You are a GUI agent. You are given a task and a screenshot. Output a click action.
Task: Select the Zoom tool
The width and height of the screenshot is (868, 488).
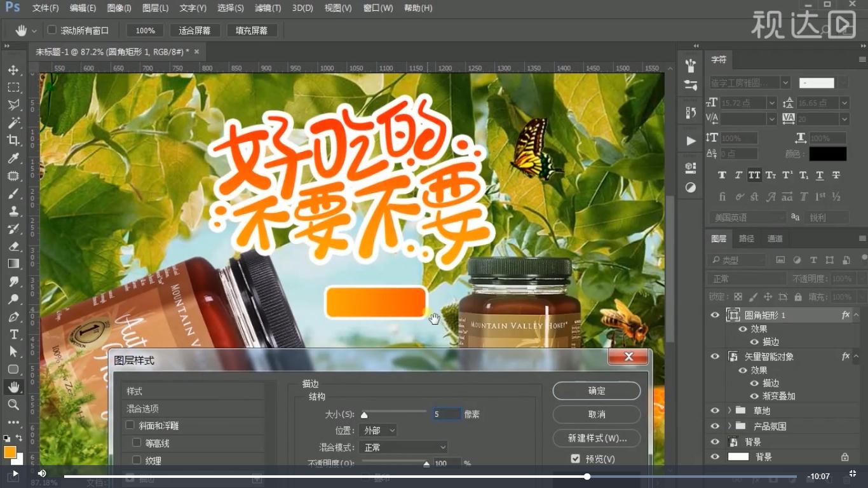pyautogui.click(x=14, y=405)
